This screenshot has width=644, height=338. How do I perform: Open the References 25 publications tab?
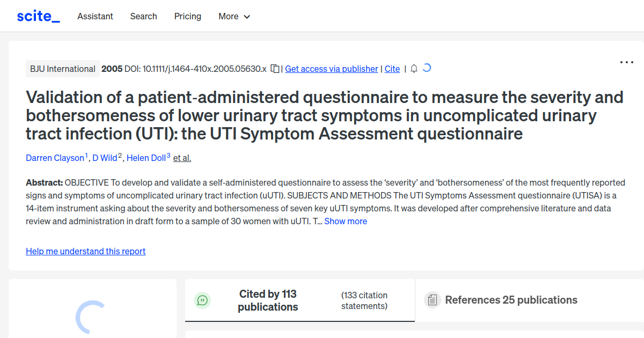[511, 300]
